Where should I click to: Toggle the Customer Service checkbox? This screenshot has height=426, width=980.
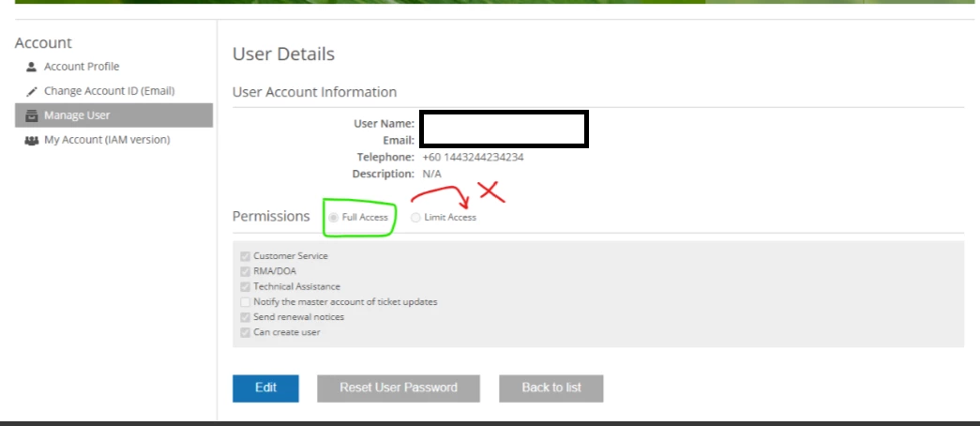(x=245, y=256)
